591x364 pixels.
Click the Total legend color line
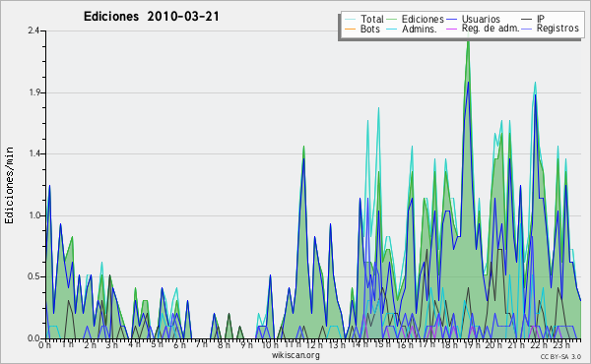(350, 20)
